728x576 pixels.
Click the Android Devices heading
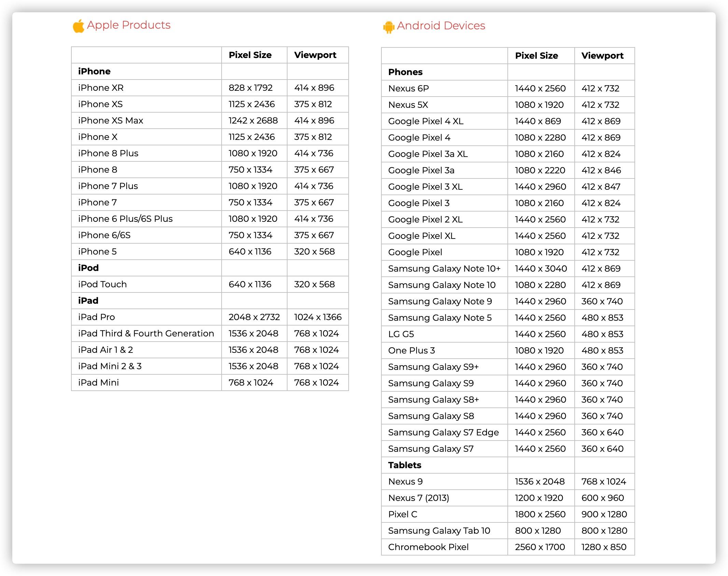pos(441,26)
